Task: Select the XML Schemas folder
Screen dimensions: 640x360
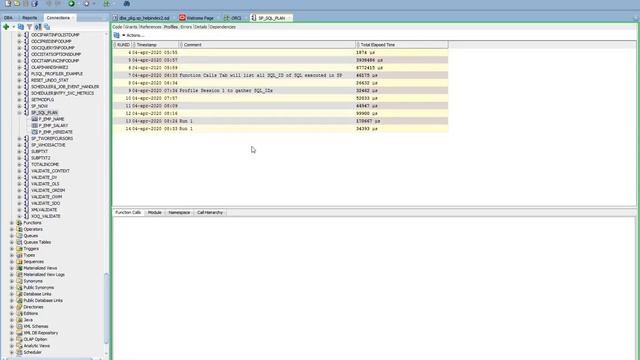Action: (x=36, y=327)
